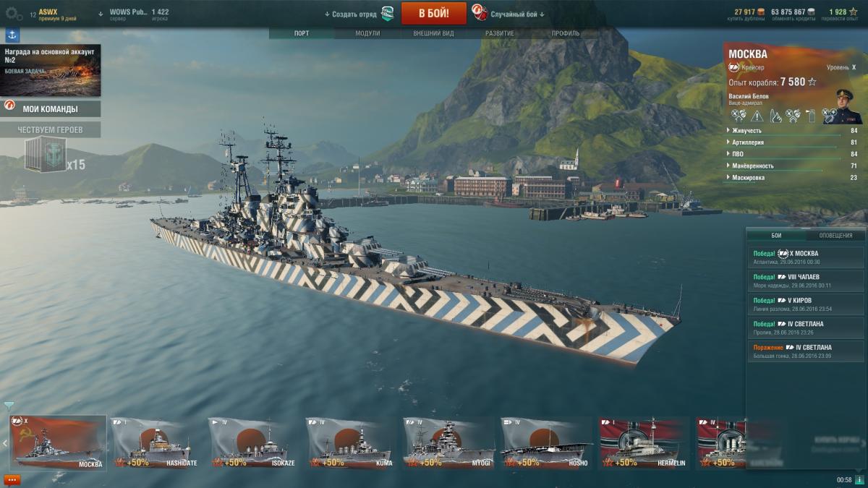Toggle the ship carousel filter funnel
The height and width of the screenshot is (488, 868).
[9, 406]
